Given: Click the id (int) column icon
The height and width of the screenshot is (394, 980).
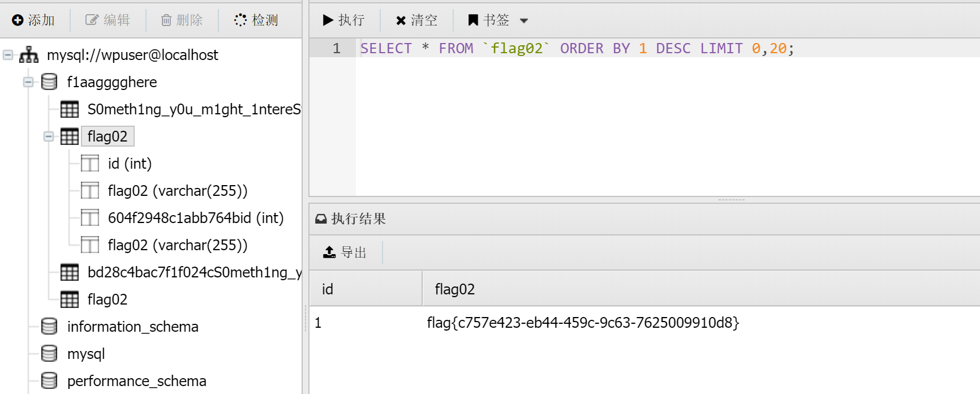Looking at the screenshot, I should [90, 164].
